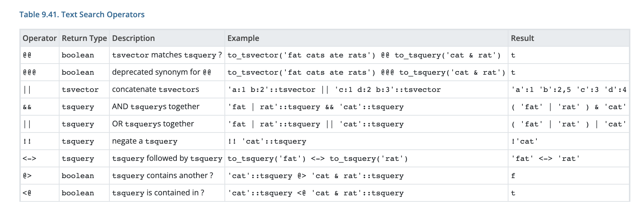
Task: Select the Operator column header
Action: (39, 38)
